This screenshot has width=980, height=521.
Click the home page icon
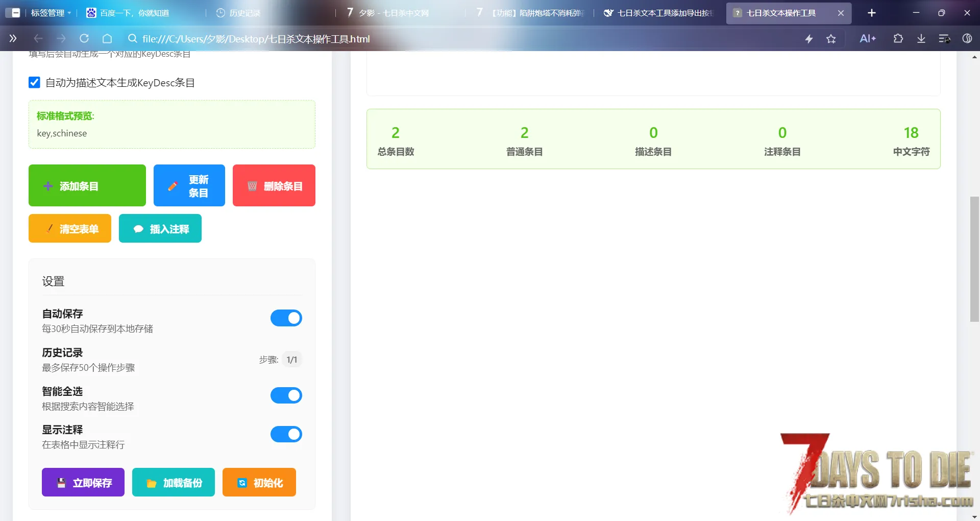[x=107, y=39]
